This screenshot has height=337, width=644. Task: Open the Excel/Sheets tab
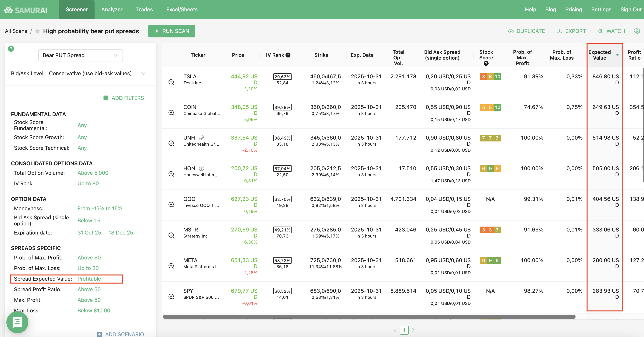click(182, 9)
